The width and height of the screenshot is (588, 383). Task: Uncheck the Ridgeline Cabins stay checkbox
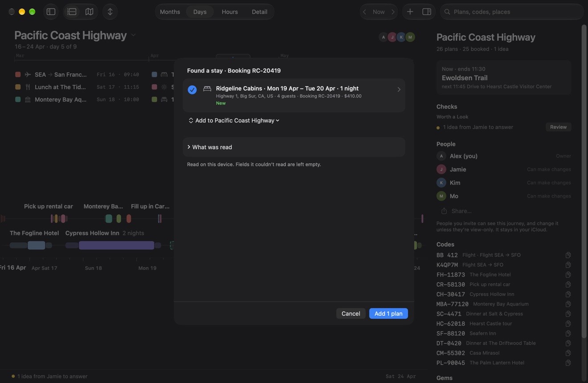pos(192,90)
